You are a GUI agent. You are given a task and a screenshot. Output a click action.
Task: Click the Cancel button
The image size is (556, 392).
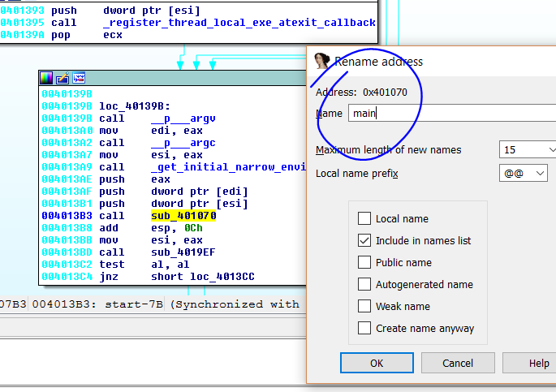458,363
